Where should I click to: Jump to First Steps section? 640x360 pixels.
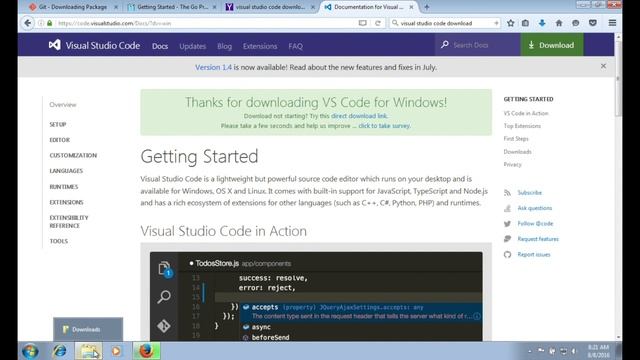[x=516, y=138]
